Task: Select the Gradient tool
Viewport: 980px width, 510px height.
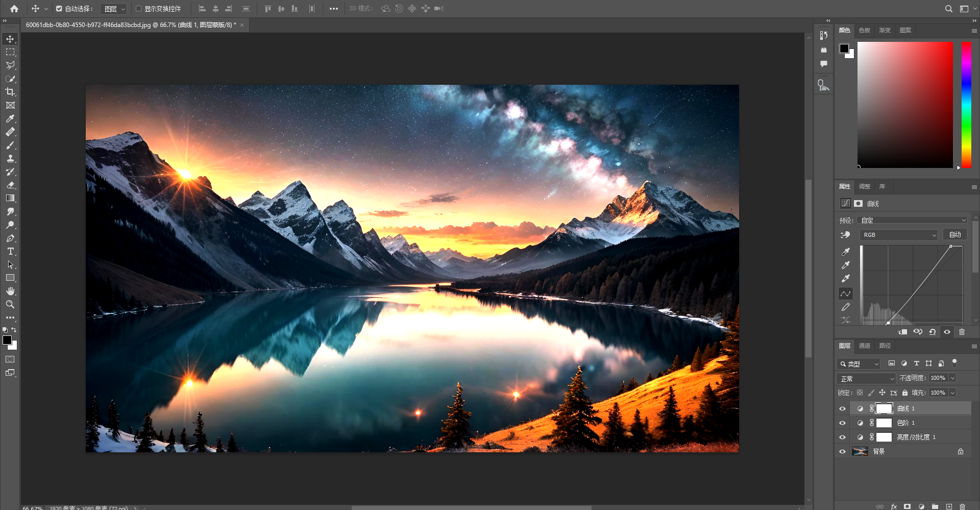Action: 10,198
